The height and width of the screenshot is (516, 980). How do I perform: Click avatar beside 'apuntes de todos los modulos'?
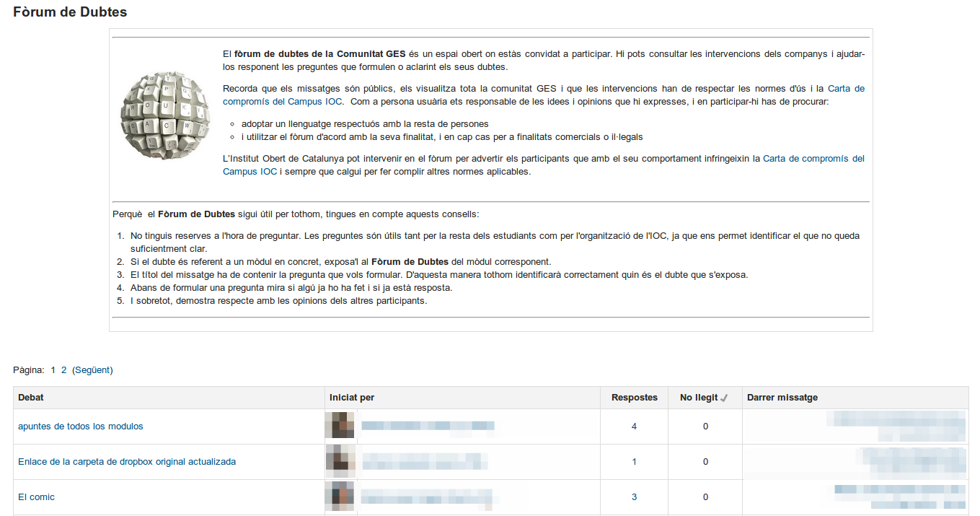[x=340, y=426]
